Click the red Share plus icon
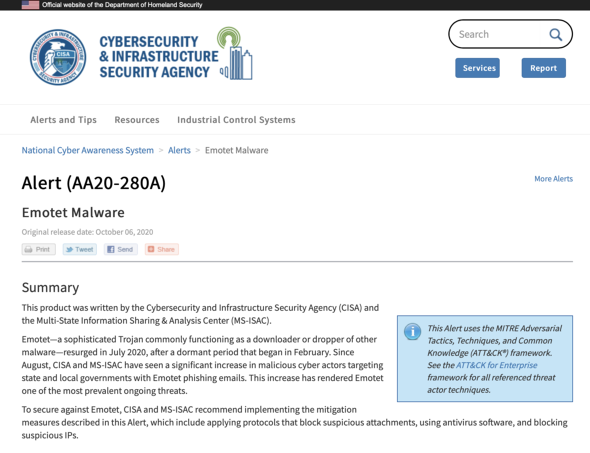Screen dimensions: 590x453 151,249
